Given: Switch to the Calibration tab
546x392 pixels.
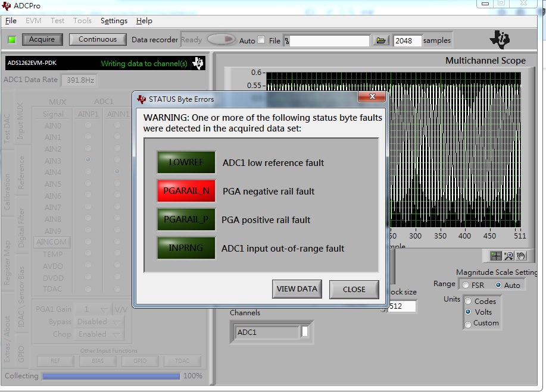Looking at the screenshot, I should (7, 192).
